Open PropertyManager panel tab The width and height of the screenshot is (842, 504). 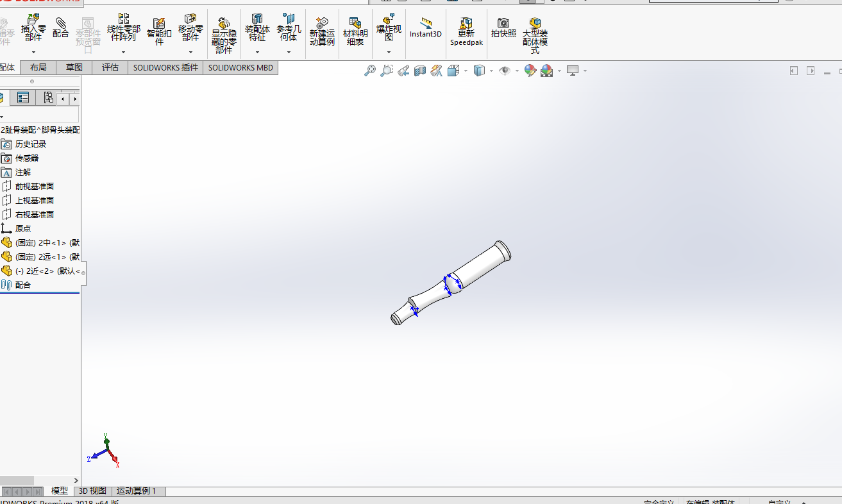click(x=23, y=98)
